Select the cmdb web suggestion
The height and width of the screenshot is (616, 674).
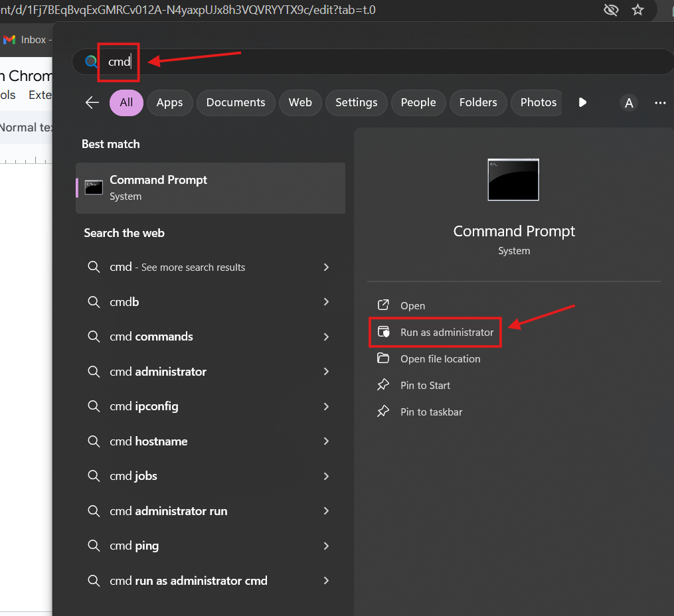[x=211, y=301]
